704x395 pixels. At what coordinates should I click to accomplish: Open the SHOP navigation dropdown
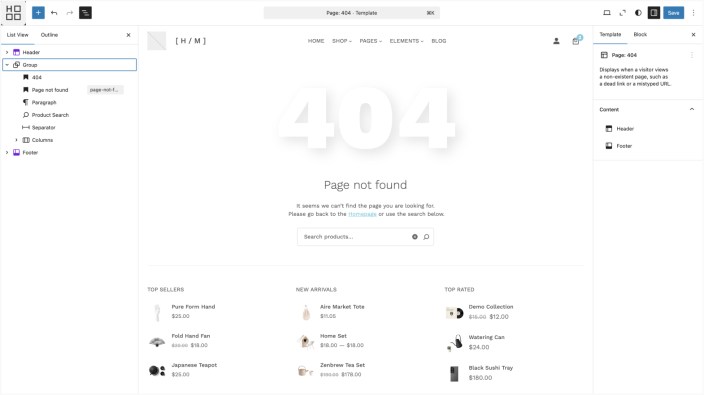tap(342, 41)
